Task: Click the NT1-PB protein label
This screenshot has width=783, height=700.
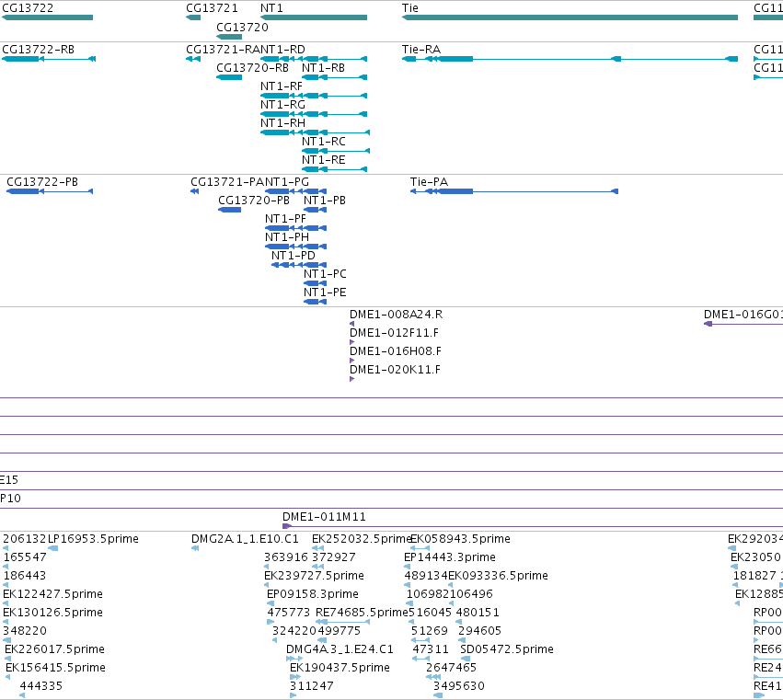Action: coord(325,201)
